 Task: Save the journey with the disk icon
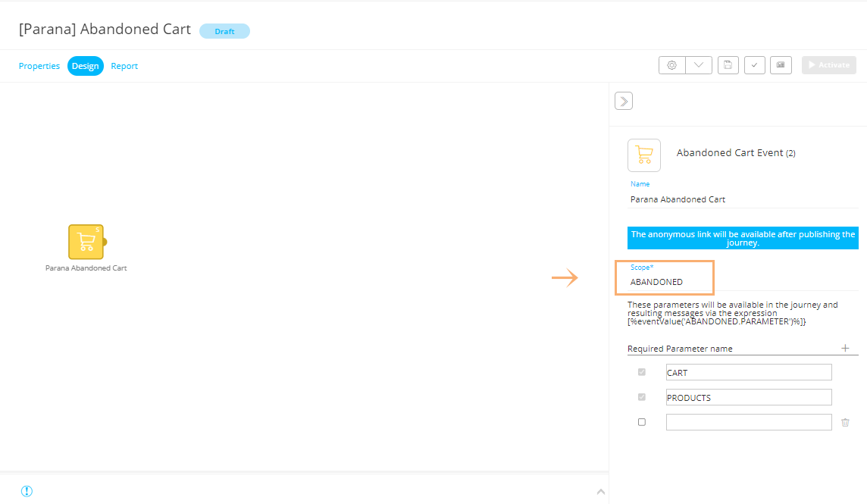click(x=728, y=65)
